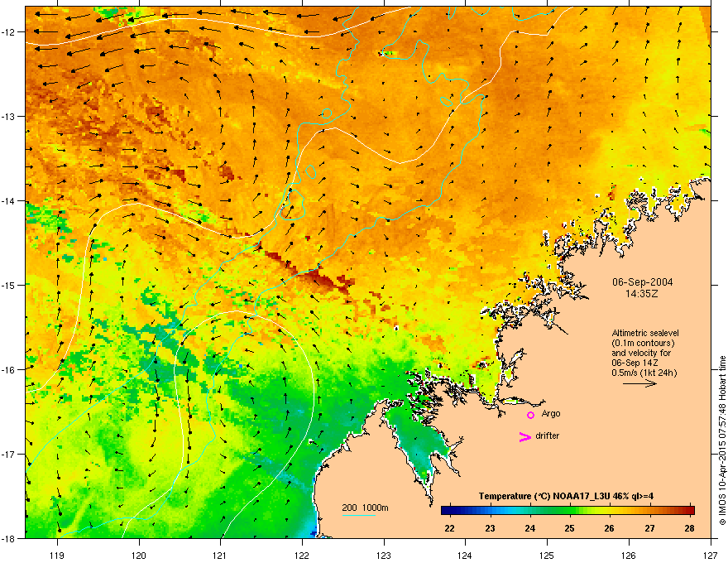Click the 'drifter' legend label
This screenshot has height=563, width=728.
tap(548, 435)
